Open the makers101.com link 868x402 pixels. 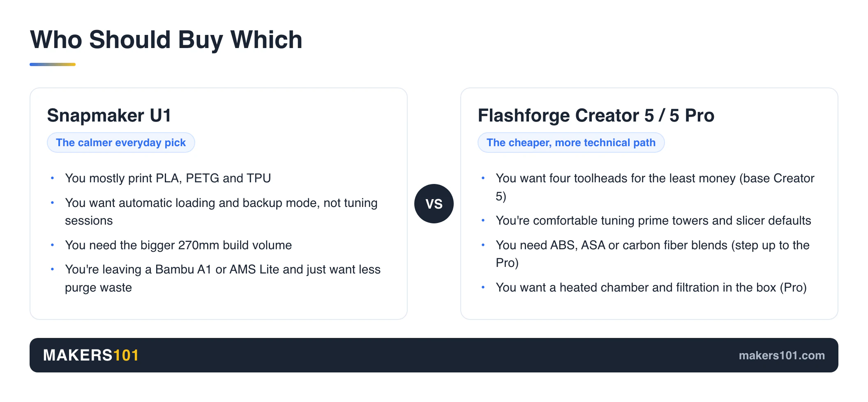[782, 355]
